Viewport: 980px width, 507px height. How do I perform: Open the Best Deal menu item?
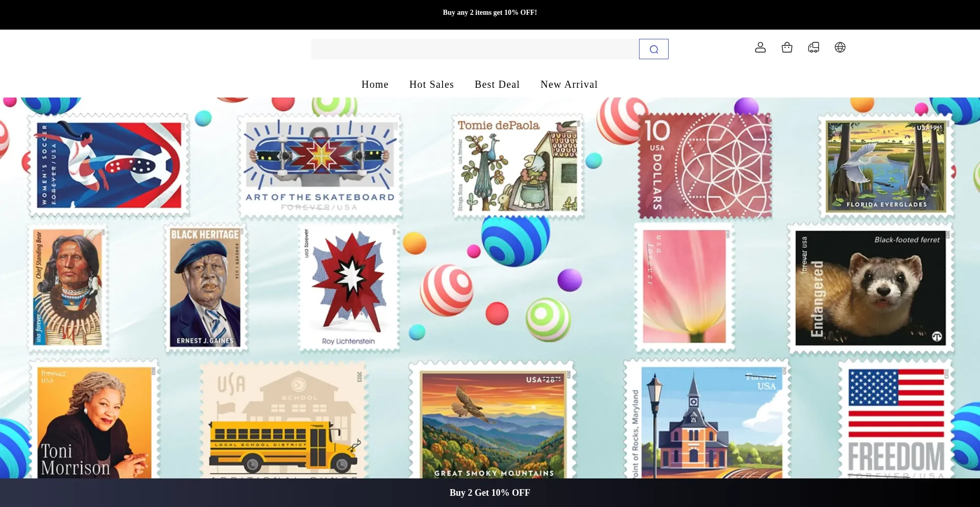click(497, 84)
